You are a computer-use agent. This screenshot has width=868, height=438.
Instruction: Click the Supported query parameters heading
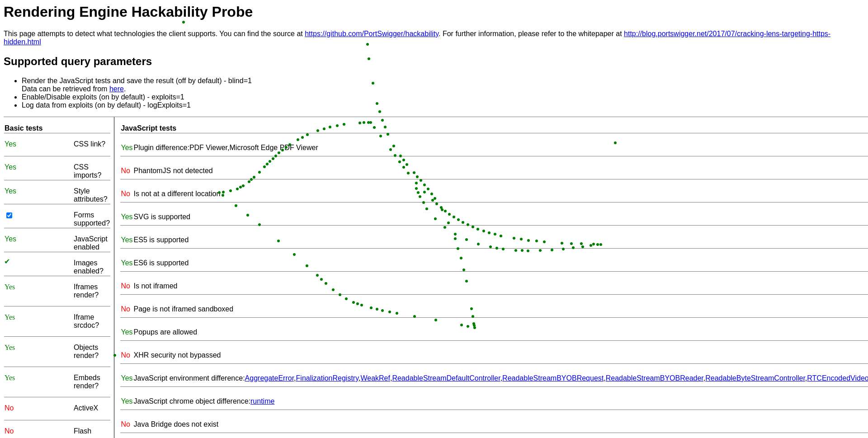[78, 61]
